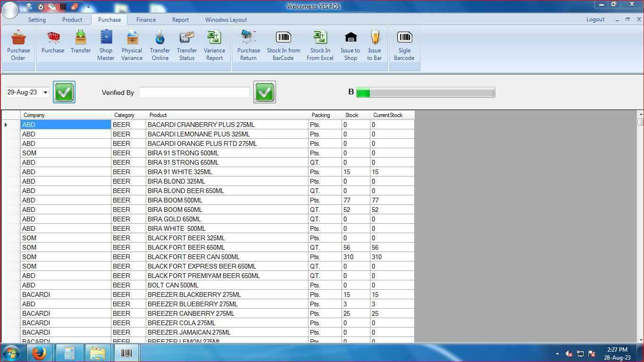Expand the Transfer Status options
Image resolution: width=644 pixels, height=362 pixels.
pos(186,45)
